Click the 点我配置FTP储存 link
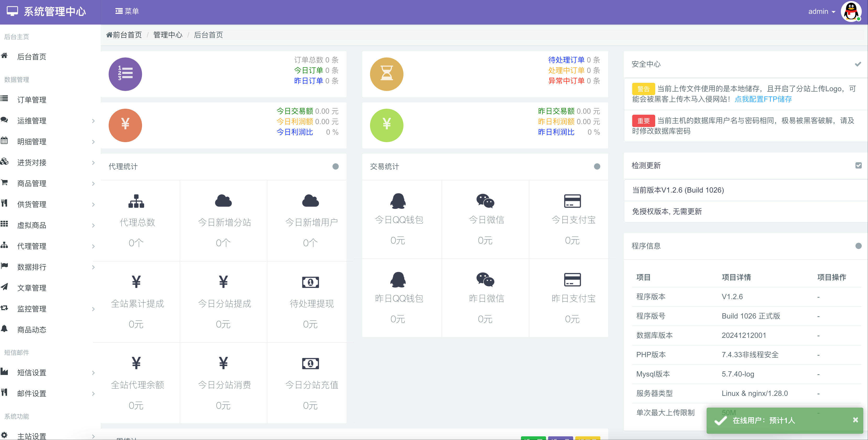Viewport: 868px width, 440px height. click(763, 99)
